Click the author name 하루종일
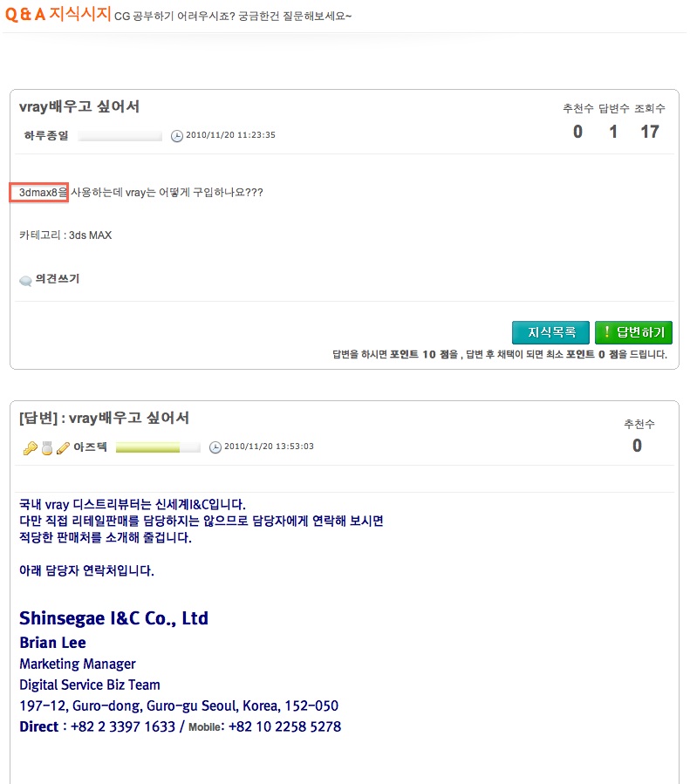The image size is (690, 784). (46, 135)
